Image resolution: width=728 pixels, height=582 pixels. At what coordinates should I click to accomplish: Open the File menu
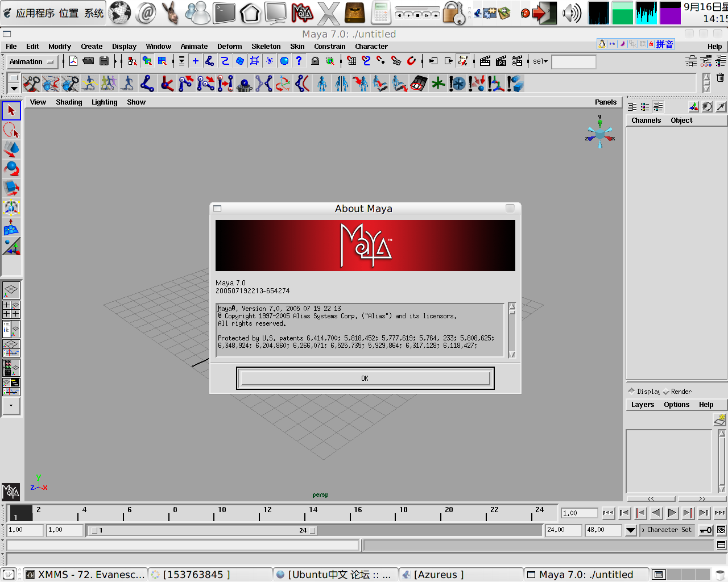click(11, 47)
